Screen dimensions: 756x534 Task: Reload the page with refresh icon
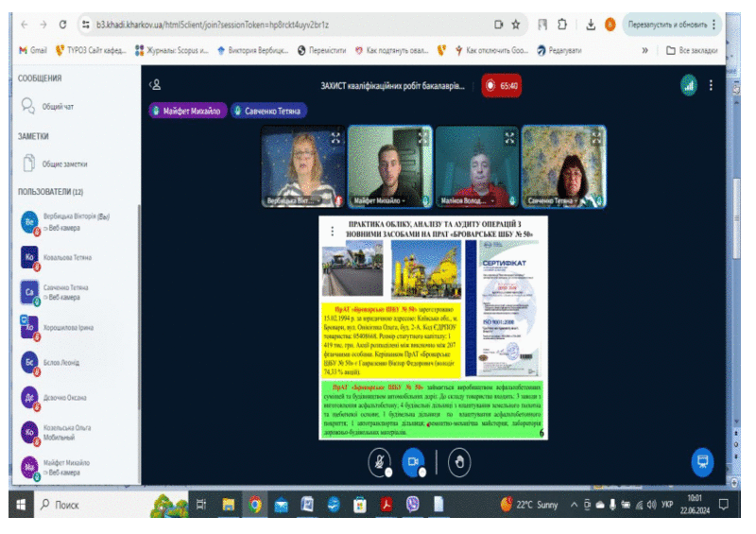(62, 25)
